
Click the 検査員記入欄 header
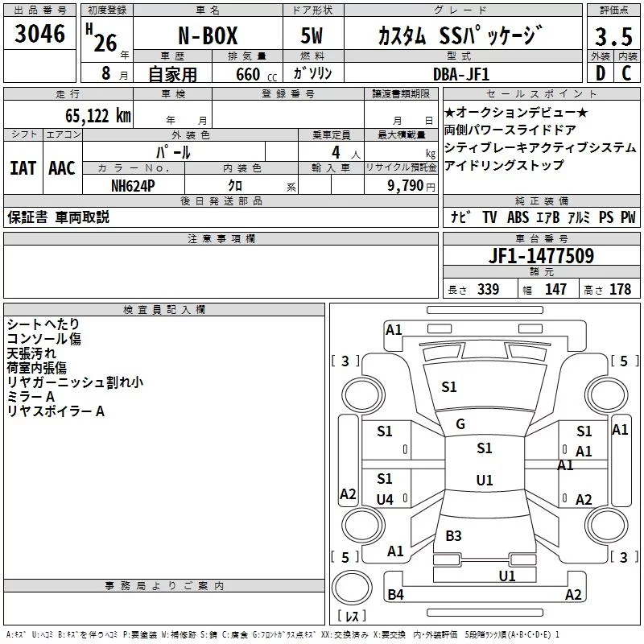coord(164,310)
